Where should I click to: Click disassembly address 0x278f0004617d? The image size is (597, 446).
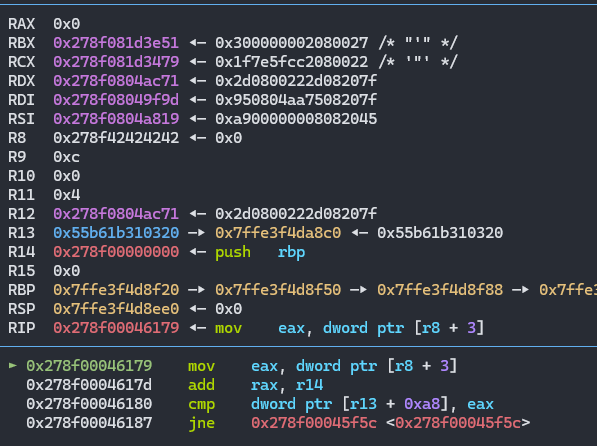(89, 385)
